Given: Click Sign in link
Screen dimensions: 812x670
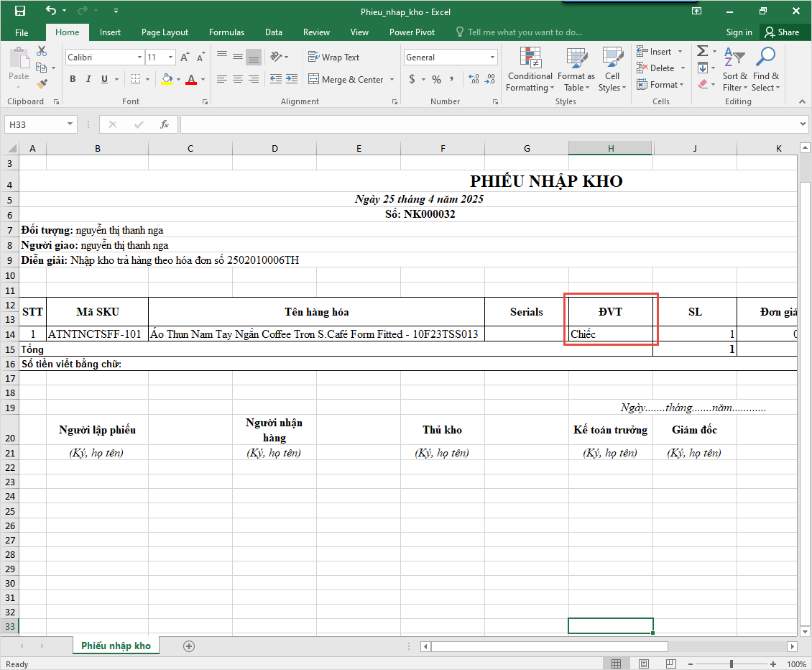Looking at the screenshot, I should pyautogui.click(x=739, y=32).
